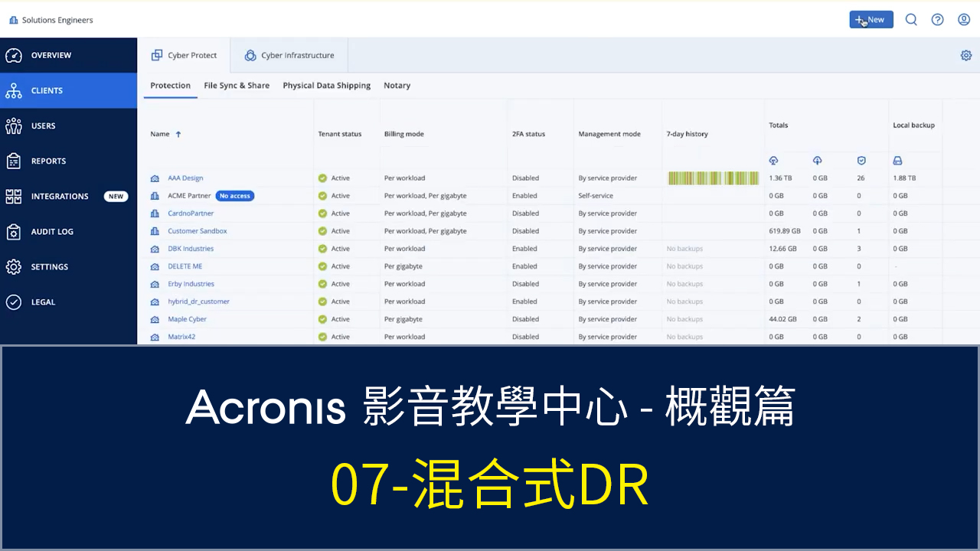Click the Legal checkmark icon
The width and height of the screenshot is (980, 551).
tap(14, 302)
